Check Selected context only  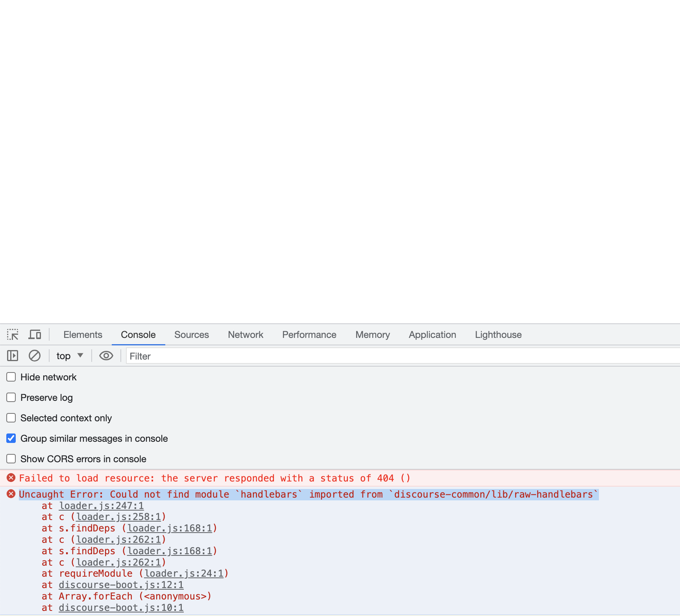pyautogui.click(x=11, y=418)
